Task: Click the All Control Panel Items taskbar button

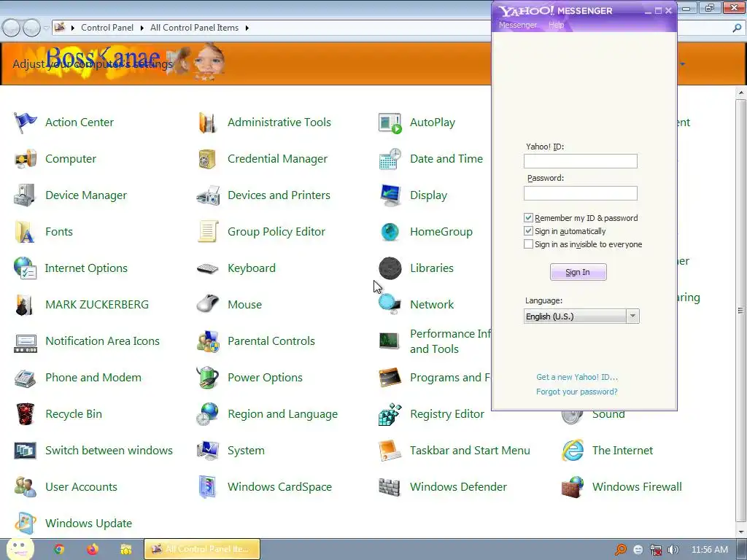Action: [202, 549]
